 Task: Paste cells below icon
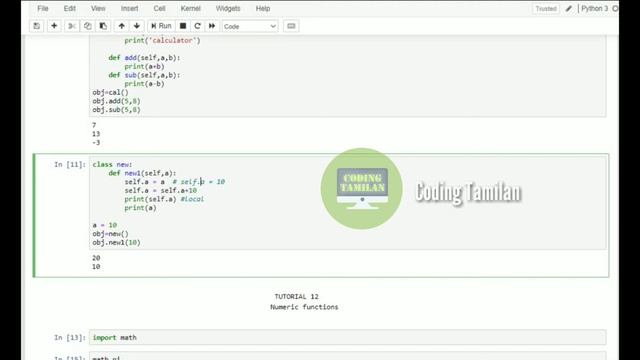pos(103,26)
